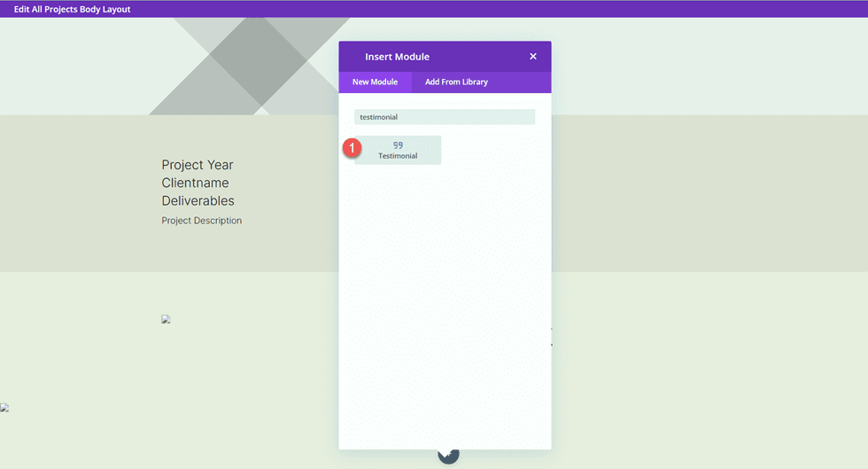
Task: Select the Project Description text
Action: point(202,221)
